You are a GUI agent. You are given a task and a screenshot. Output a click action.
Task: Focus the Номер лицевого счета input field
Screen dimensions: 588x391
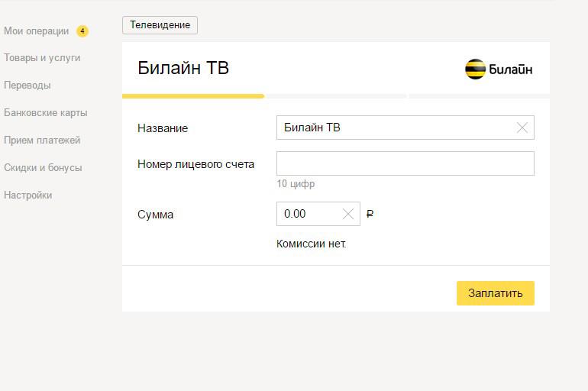[405, 163]
